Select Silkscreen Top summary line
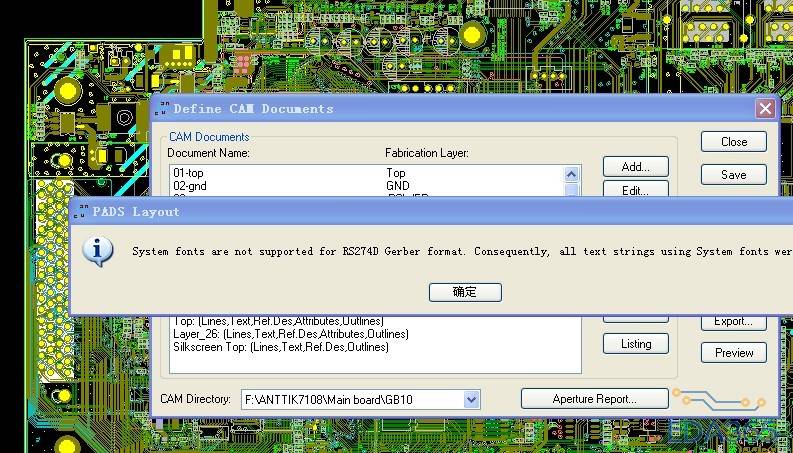Image resolution: width=793 pixels, height=453 pixels. [x=281, y=347]
